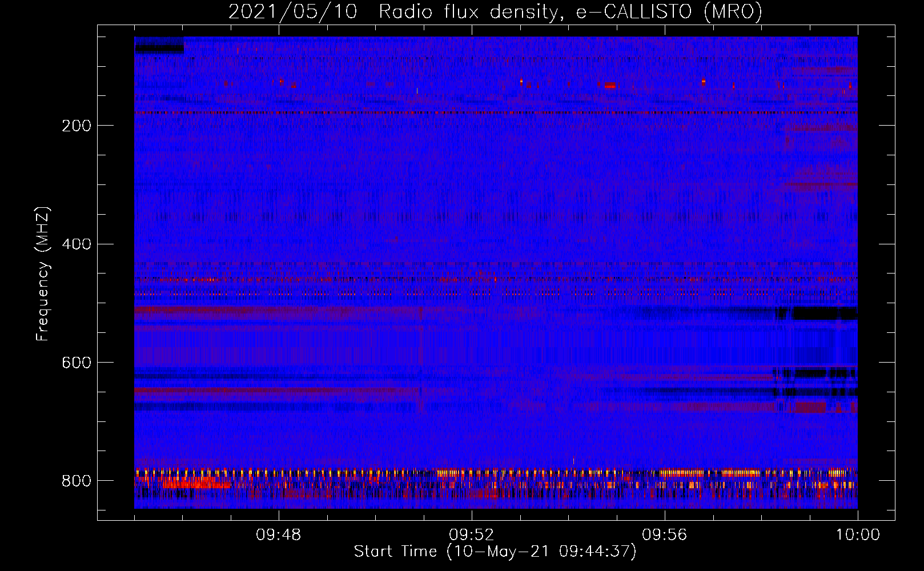The image size is (924, 571).
Task: Click the 10:00 time tick label
Action: pyautogui.click(x=858, y=535)
